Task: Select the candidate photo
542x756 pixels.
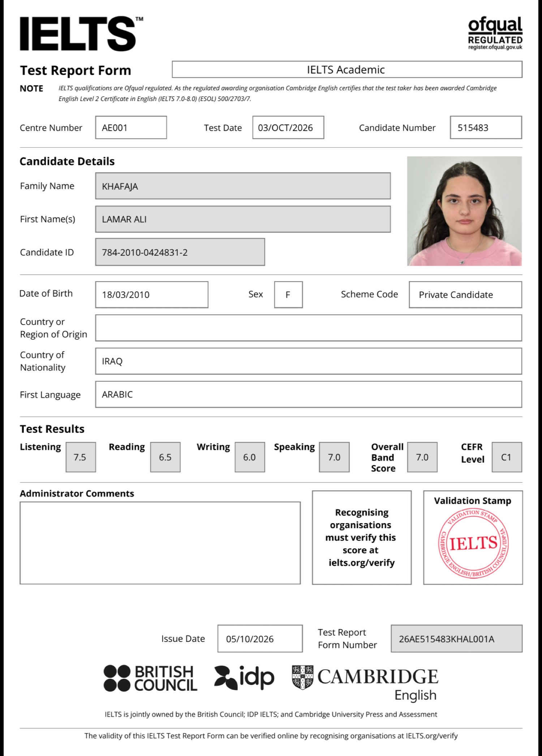Action: (x=464, y=211)
